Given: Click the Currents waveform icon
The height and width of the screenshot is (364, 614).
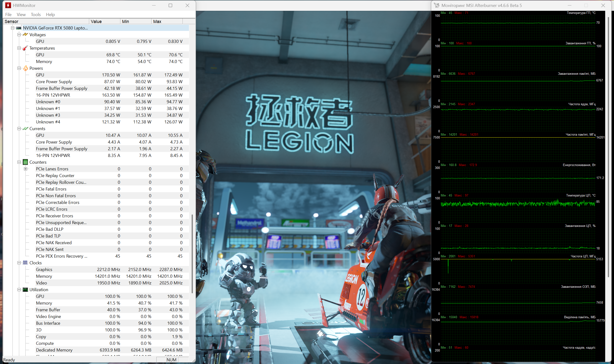Looking at the screenshot, I should [25, 128].
